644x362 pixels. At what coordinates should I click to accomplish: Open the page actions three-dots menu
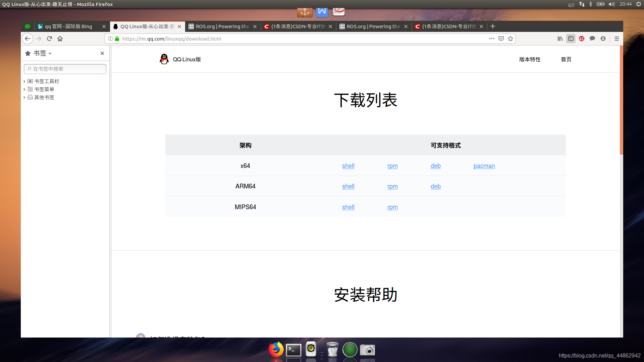click(x=492, y=39)
